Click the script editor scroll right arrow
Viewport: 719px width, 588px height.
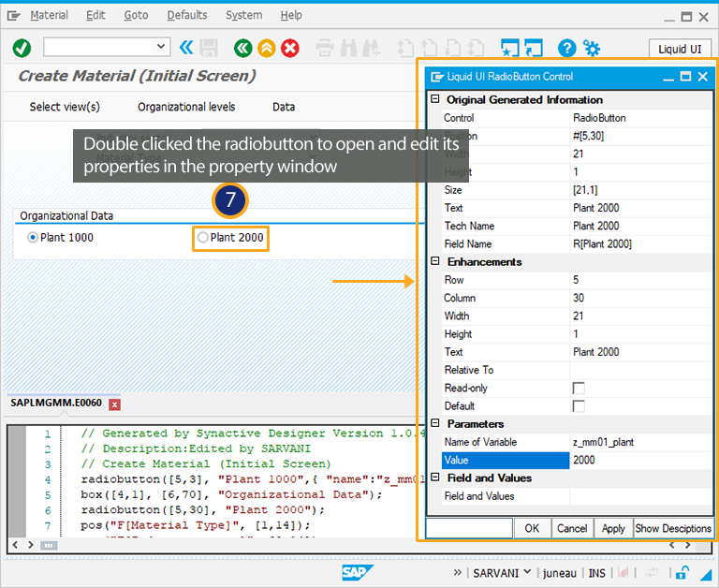point(31,545)
